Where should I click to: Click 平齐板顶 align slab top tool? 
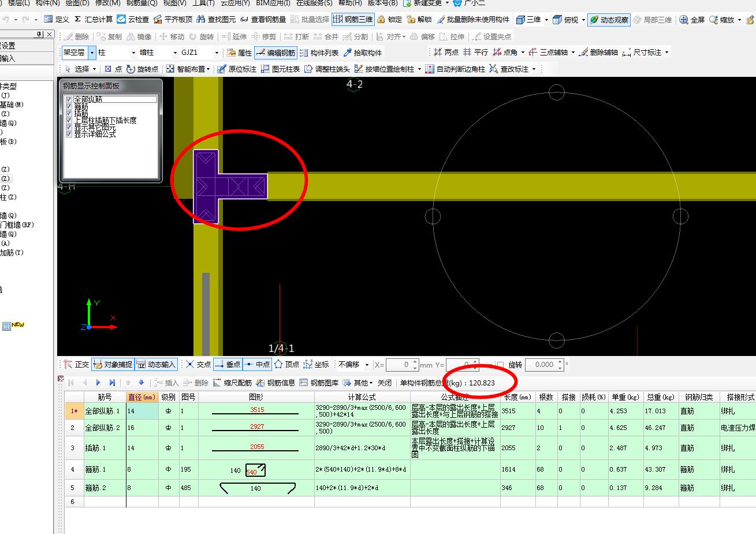173,19
